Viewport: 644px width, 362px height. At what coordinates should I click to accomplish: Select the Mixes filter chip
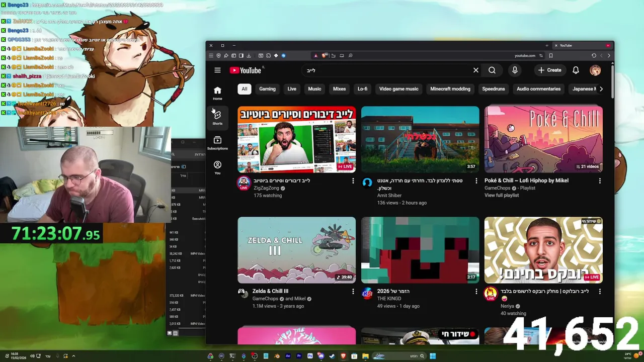339,89
